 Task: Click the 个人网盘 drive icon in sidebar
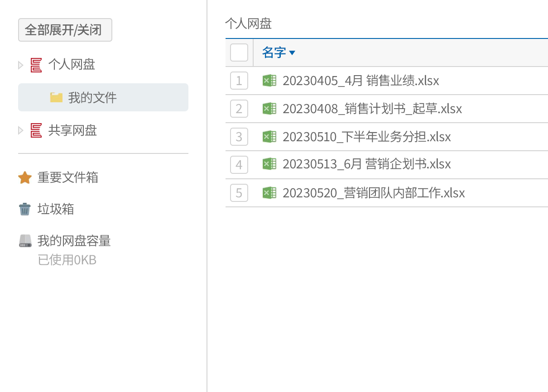[x=36, y=65]
